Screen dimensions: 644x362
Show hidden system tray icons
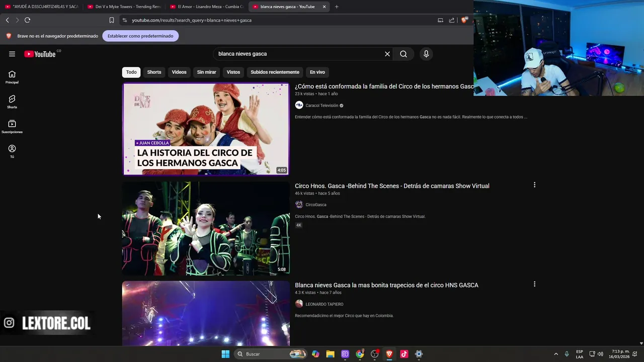(556, 354)
